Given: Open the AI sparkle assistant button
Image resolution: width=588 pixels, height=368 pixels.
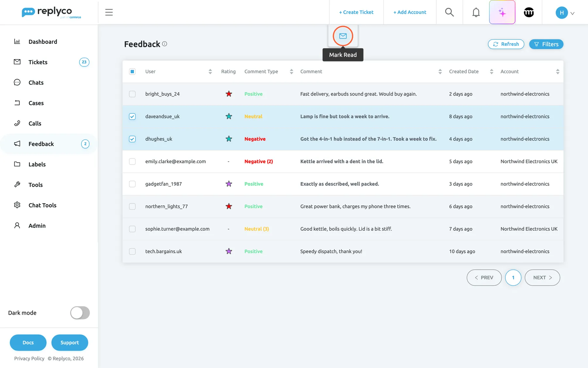Looking at the screenshot, I should point(502,12).
